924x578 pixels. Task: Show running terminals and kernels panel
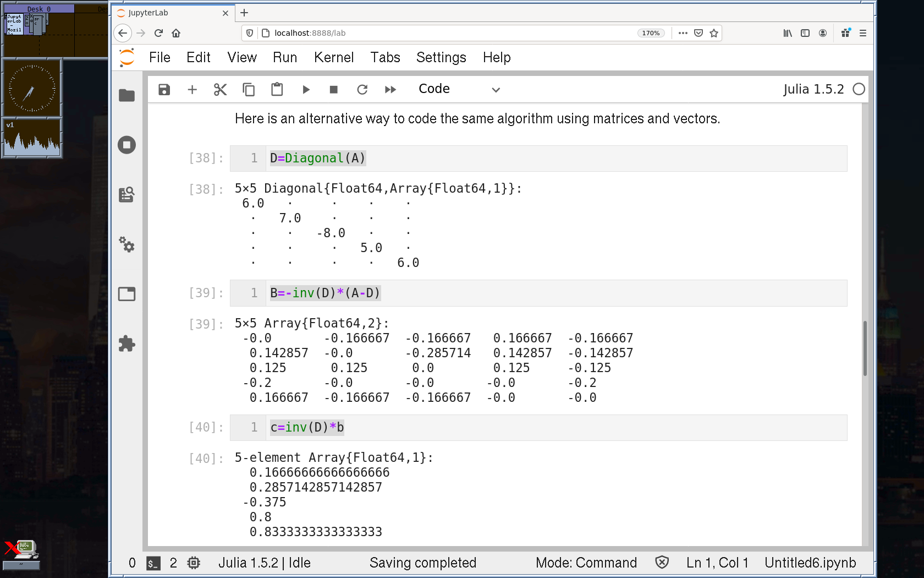pos(127,145)
